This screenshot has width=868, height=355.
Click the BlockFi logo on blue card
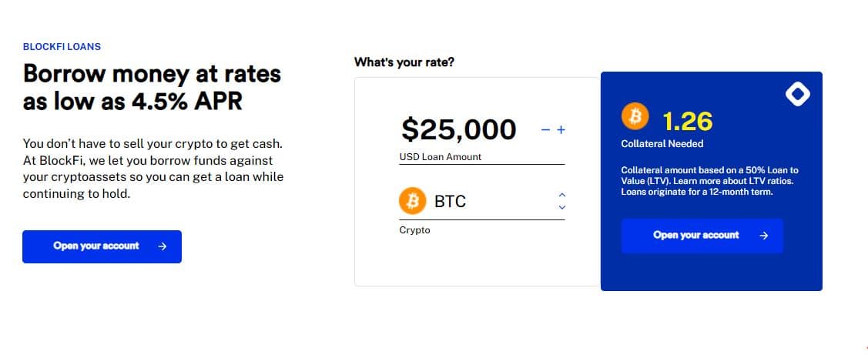coord(797,94)
